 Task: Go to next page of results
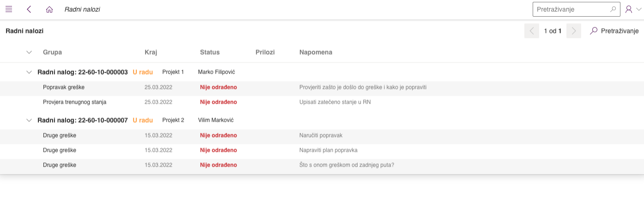(574, 31)
